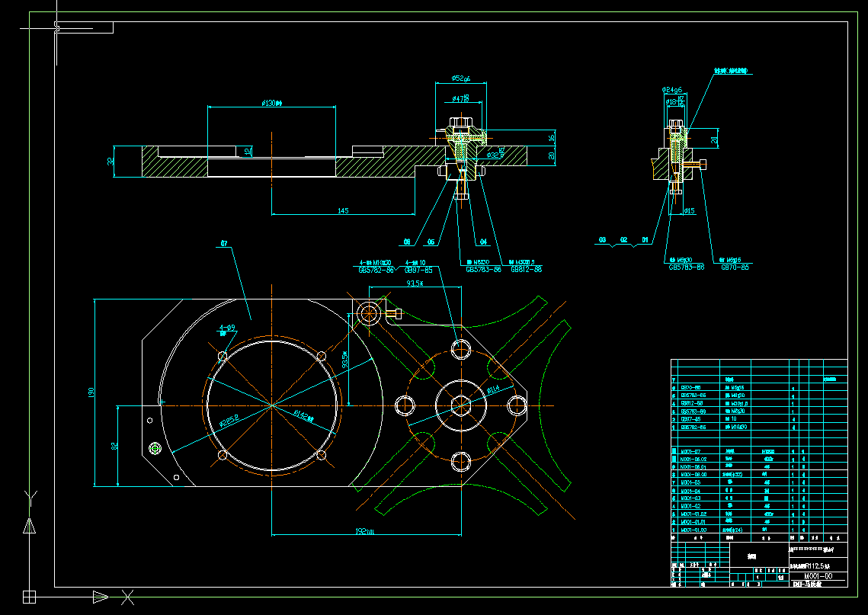Pick balloon number 01
Viewport: 868px width, 615px height.
point(645,240)
